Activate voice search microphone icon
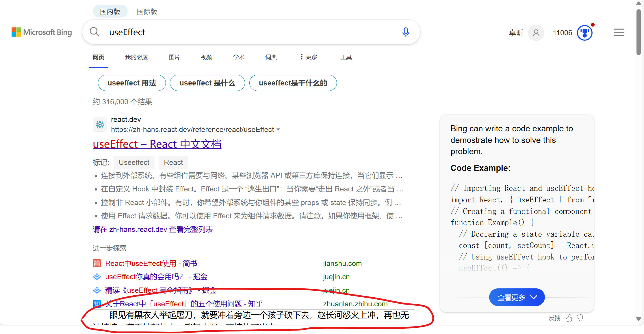 [406, 32]
